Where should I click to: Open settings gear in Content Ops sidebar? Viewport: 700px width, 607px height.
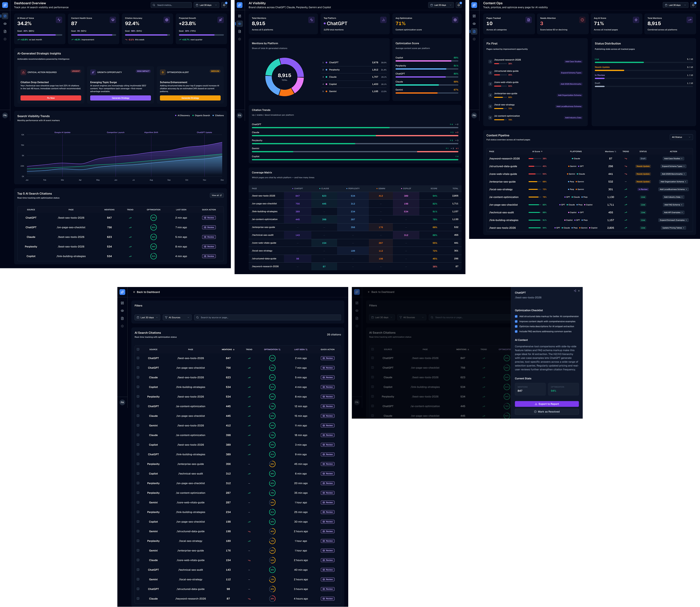tap(474, 39)
